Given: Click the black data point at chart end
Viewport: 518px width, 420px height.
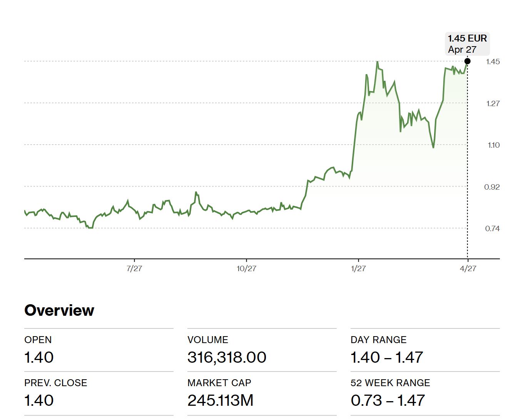Looking at the screenshot, I should pos(467,61).
